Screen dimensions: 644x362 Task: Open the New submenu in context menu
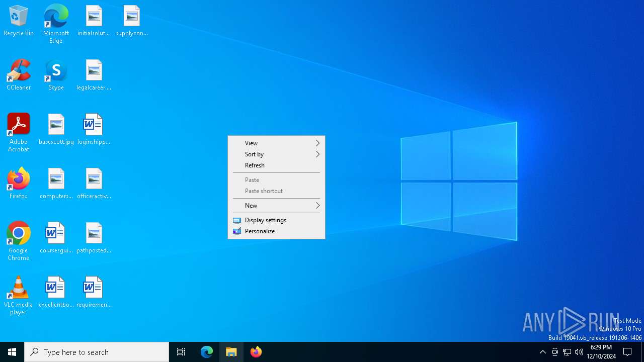tap(276, 206)
